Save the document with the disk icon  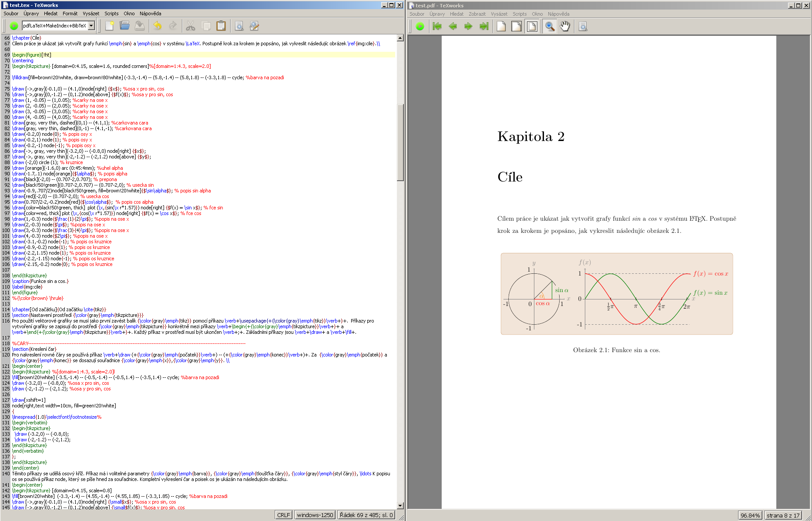point(140,26)
